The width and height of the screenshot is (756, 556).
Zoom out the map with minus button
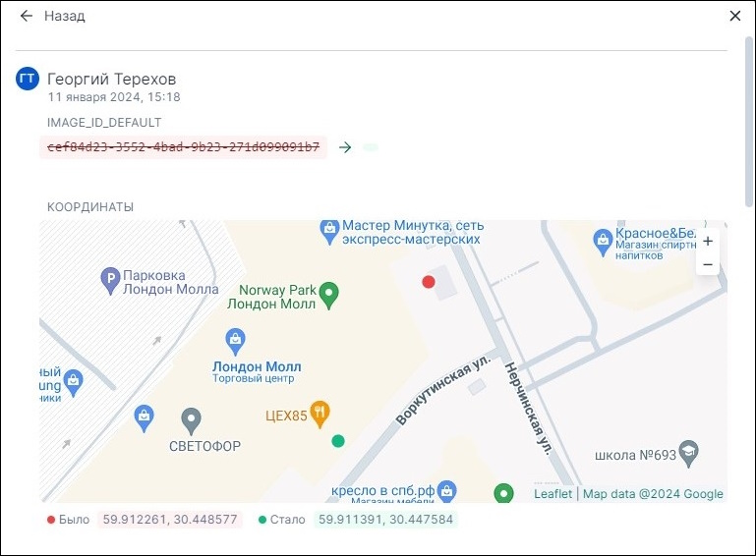click(707, 265)
